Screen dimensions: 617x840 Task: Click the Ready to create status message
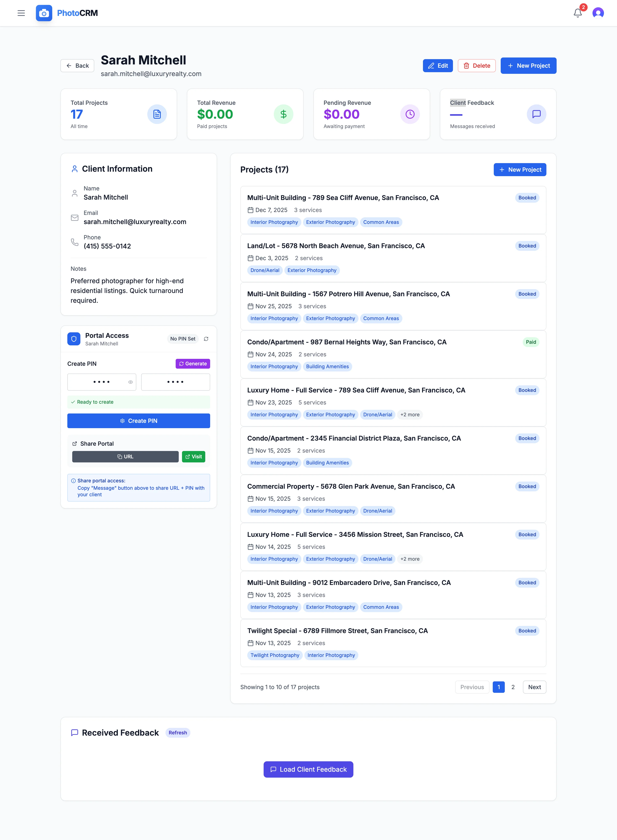[x=139, y=402]
